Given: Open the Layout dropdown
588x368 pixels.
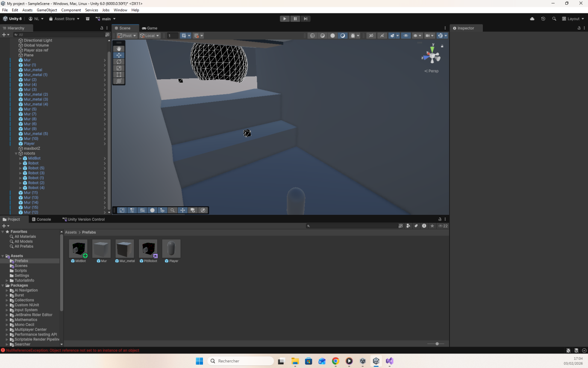Looking at the screenshot, I should (x=573, y=19).
